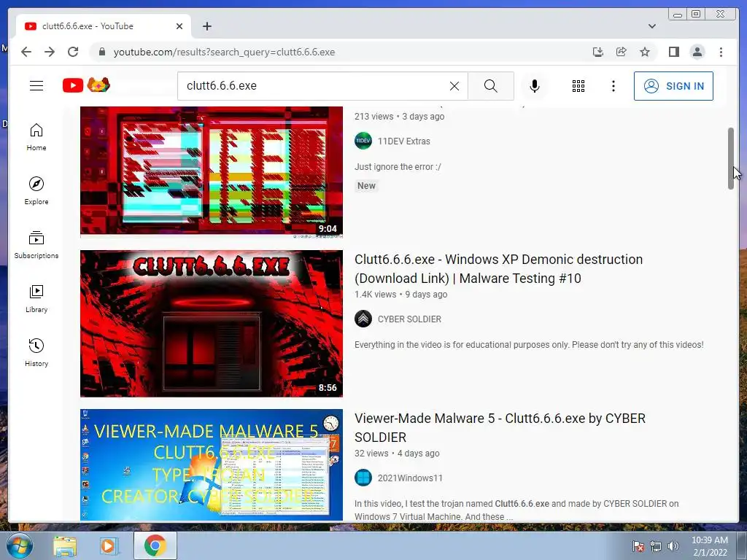Run search with magnifier button
Image resolution: width=747 pixels, height=560 pixels.
[x=491, y=86]
